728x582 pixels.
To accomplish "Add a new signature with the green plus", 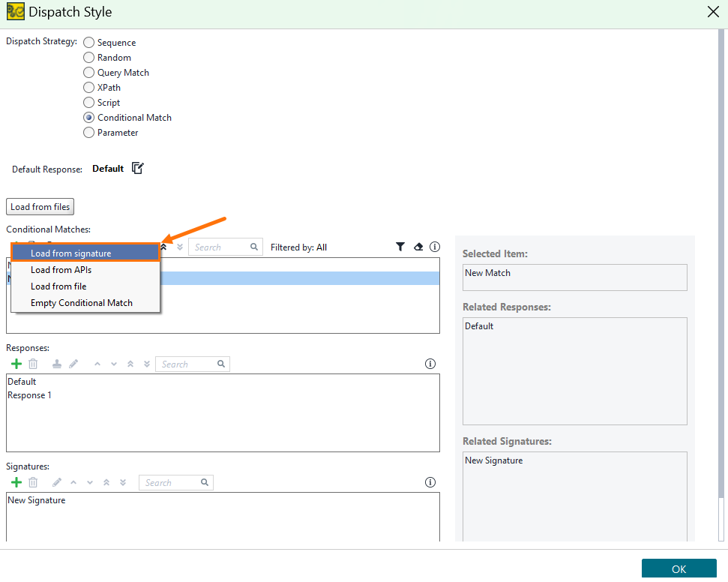I will [x=16, y=482].
